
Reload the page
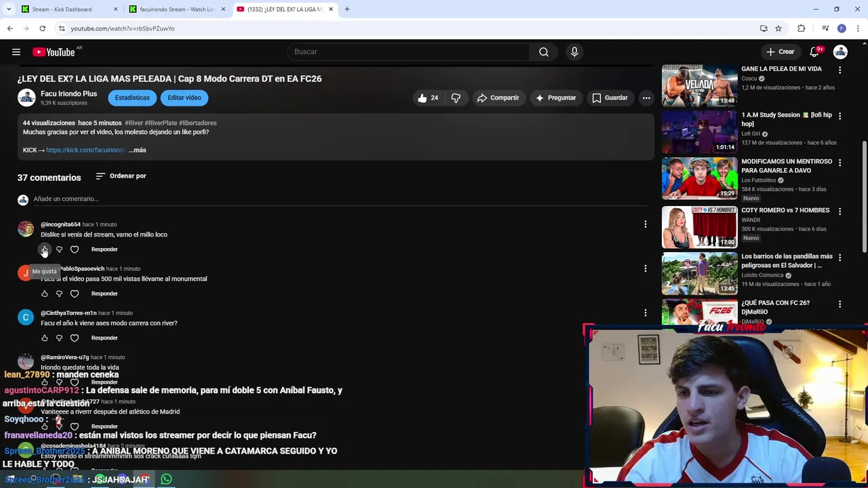(42, 28)
